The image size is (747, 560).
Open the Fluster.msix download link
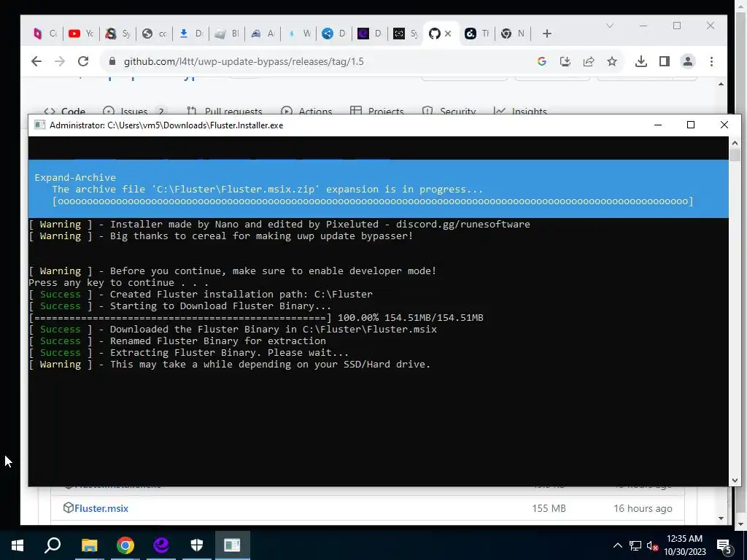pyautogui.click(x=101, y=508)
